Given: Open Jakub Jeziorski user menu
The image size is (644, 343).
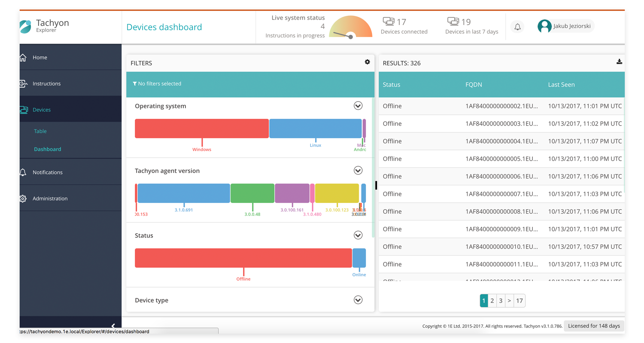Looking at the screenshot, I should pyautogui.click(x=565, y=27).
